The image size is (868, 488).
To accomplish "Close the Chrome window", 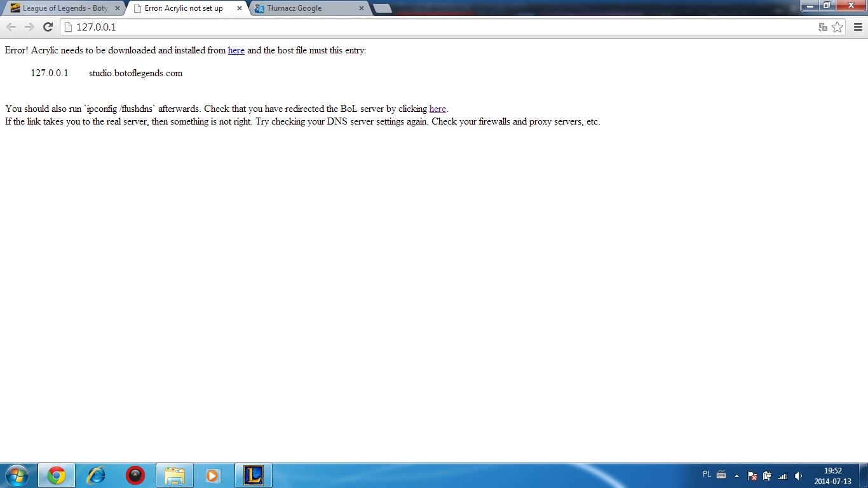I will click(x=850, y=6).
